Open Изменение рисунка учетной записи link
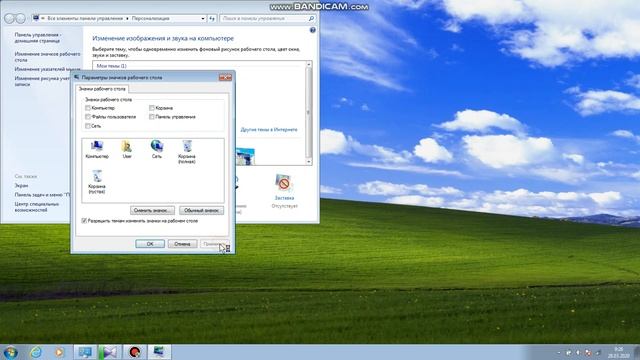640x360 pixels. 42,81
